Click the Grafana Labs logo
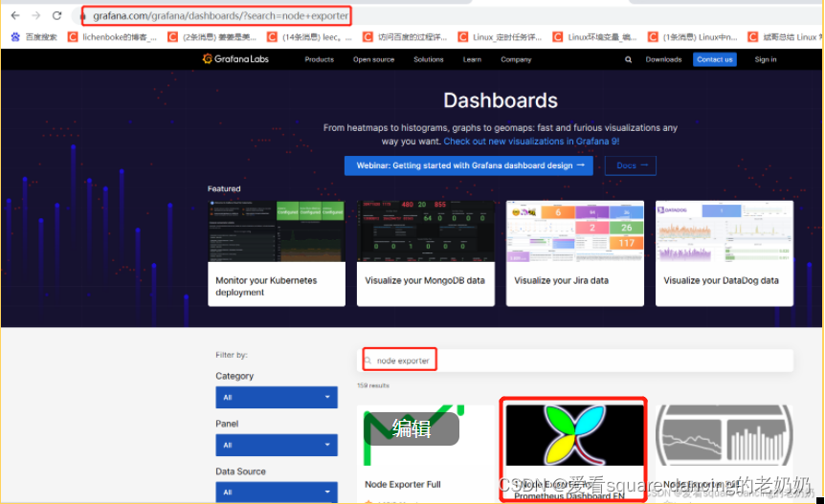The image size is (825, 504). [235, 59]
